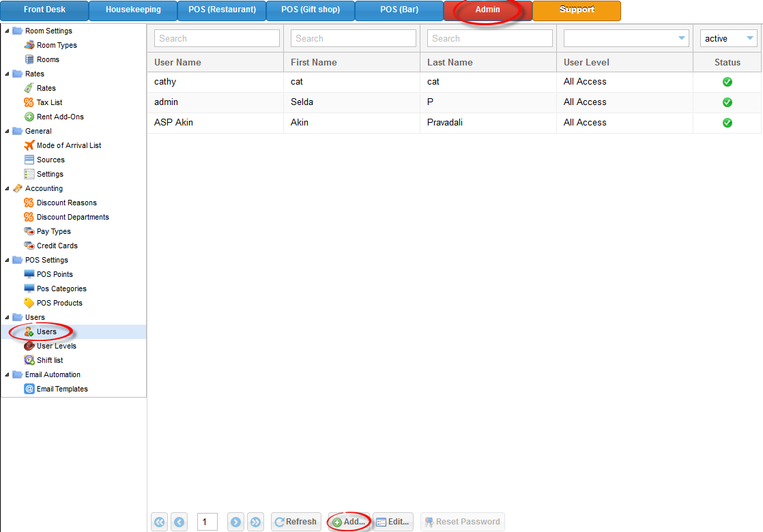
Task: Switch to the Housekeeping tab
Action: coord(133,10)
